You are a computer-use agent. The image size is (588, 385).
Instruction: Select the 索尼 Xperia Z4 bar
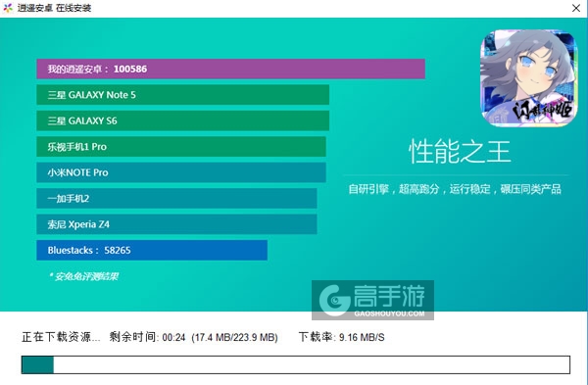[176, 224]
